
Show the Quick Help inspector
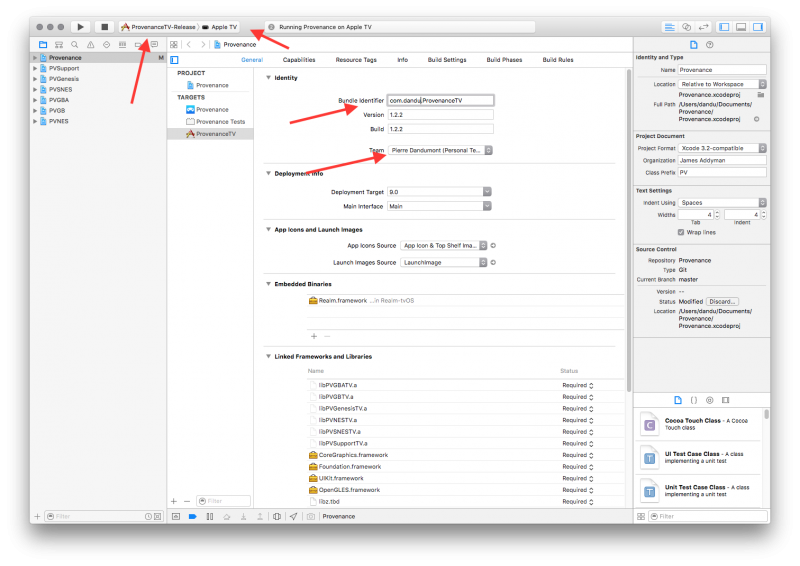point(710,45)
